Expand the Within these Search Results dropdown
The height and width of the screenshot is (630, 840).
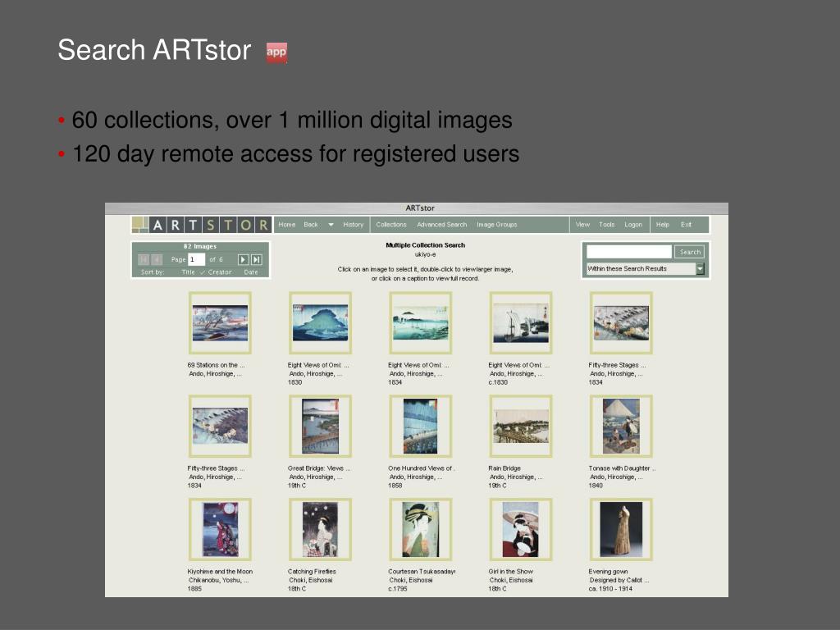[700, 269]
